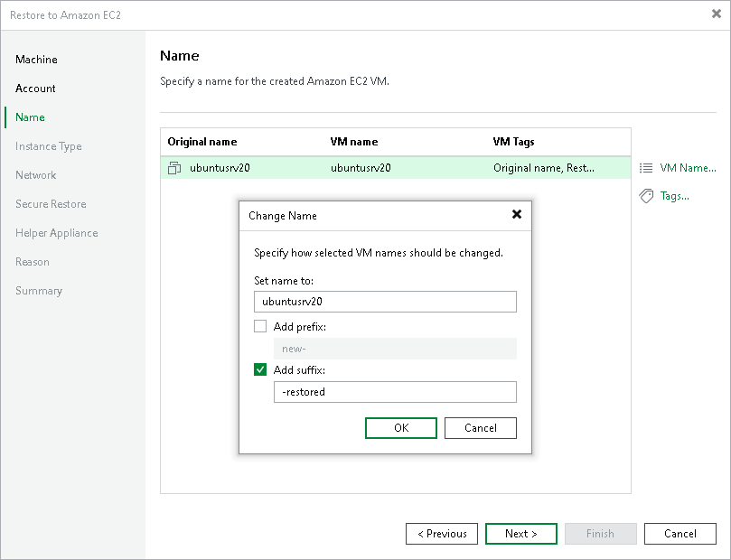Open the Account wizard step
Screen dimensions: 731x560
[x=35, y=88]
